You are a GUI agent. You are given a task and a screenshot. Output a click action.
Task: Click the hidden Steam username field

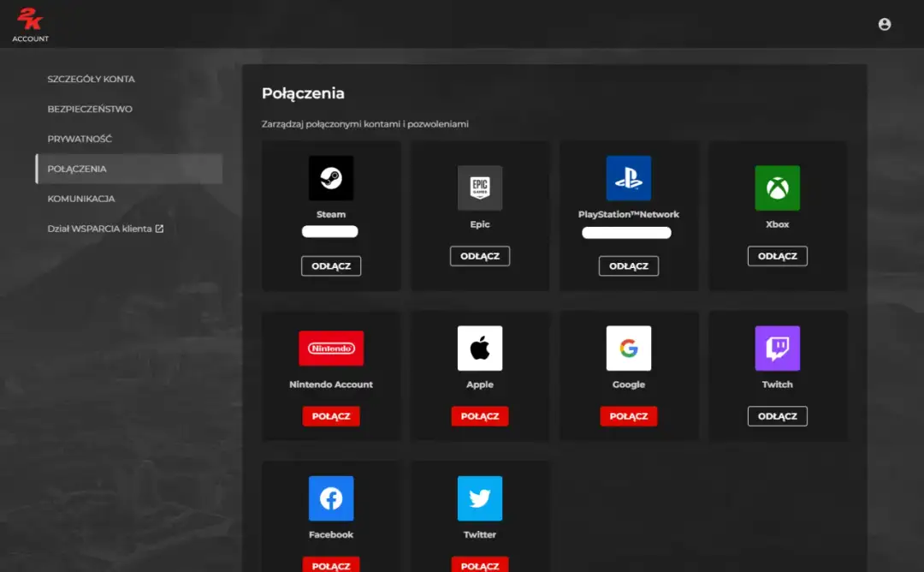click(x=331, y=230)
